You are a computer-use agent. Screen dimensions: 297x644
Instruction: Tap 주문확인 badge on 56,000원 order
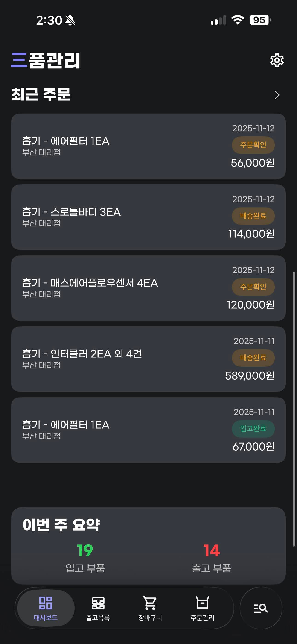(x=253, y=145)
